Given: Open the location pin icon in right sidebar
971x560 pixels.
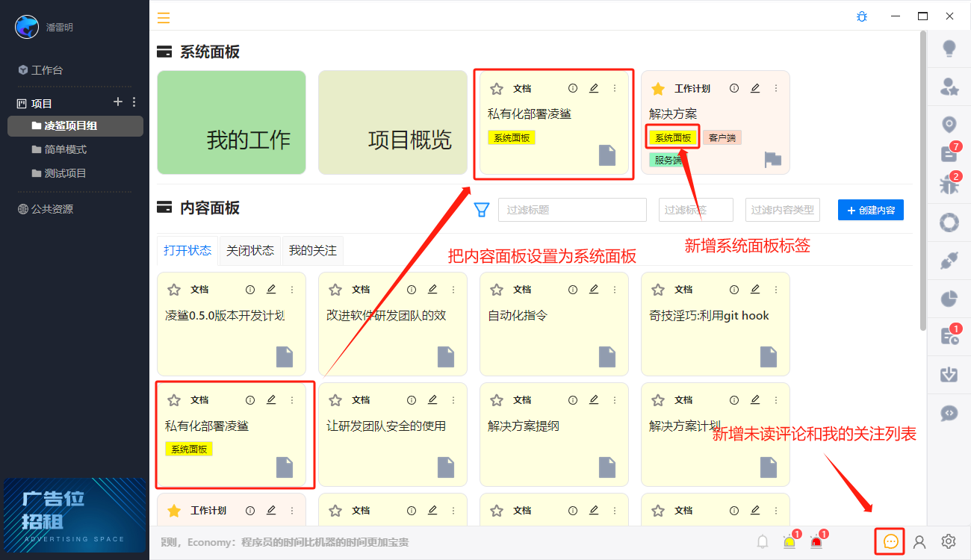Looking at the screenshot, I should [x=949, y=124].
